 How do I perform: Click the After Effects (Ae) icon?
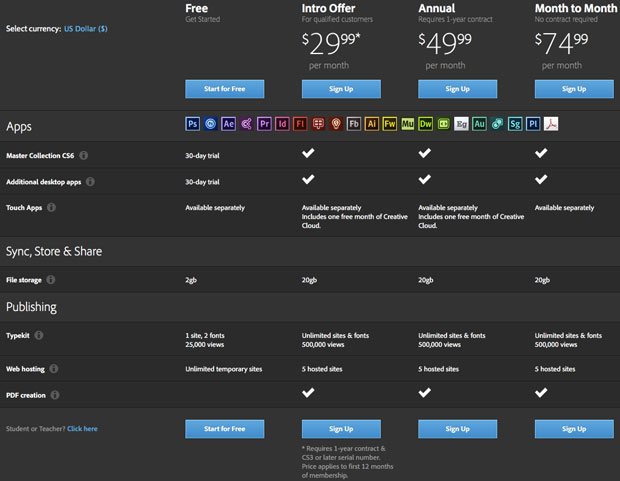pyautogui.click(x=228, y=125)
